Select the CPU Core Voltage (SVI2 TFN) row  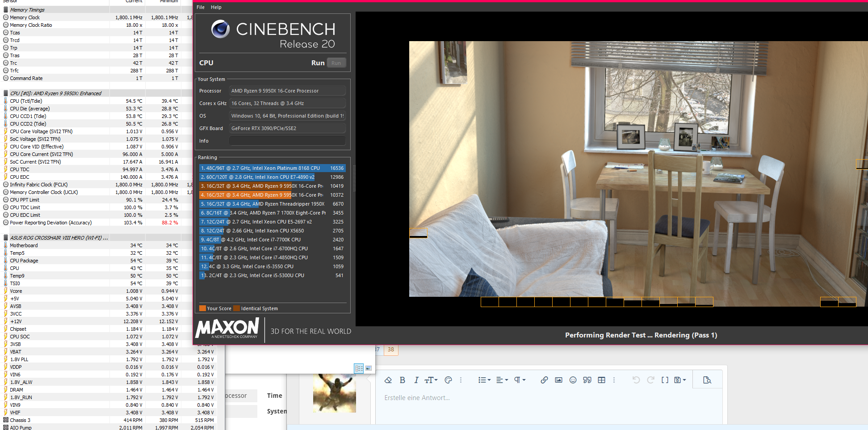96,131
